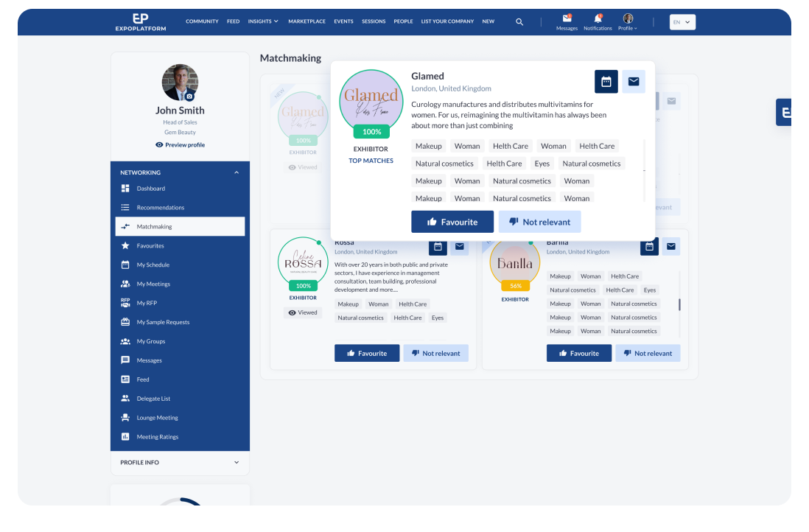
Task: Toggle Viewed indicator on Rossa card
Action: click(303, 312)
